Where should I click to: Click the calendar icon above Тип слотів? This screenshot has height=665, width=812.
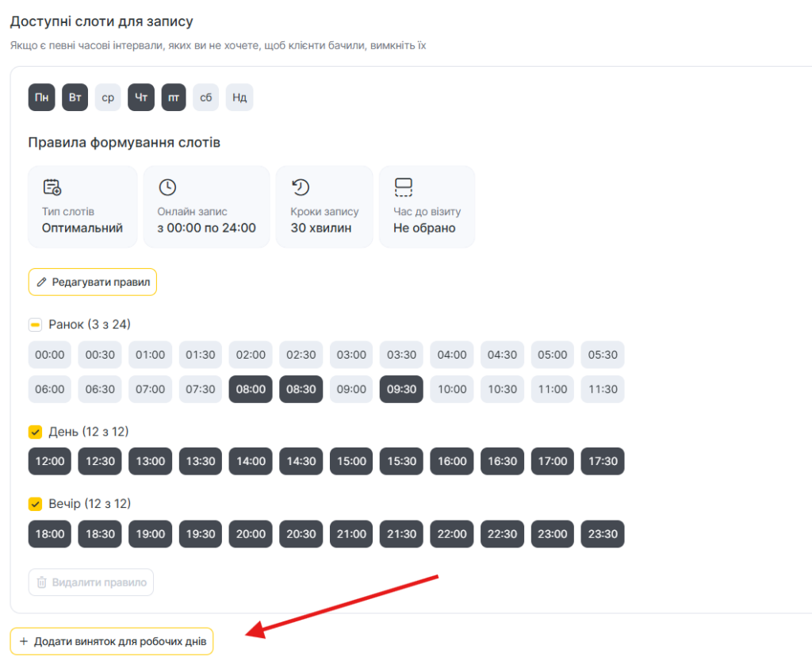(52, 187)
